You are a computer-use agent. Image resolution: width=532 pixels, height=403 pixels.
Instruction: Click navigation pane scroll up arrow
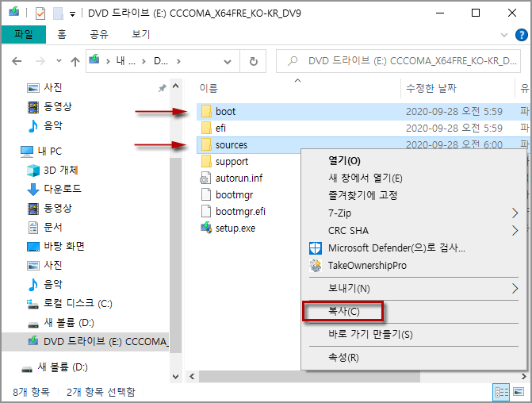(175, 86)
